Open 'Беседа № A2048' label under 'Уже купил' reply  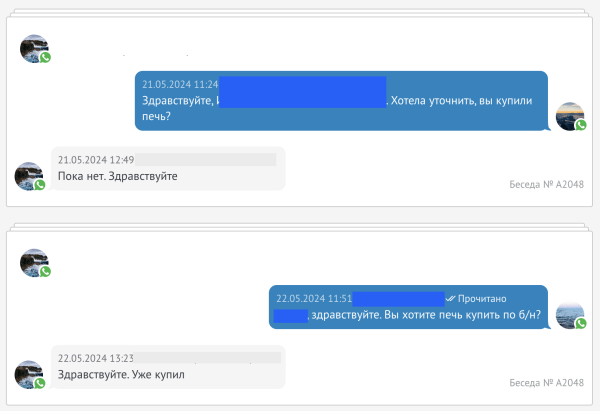tap(546, 383)
